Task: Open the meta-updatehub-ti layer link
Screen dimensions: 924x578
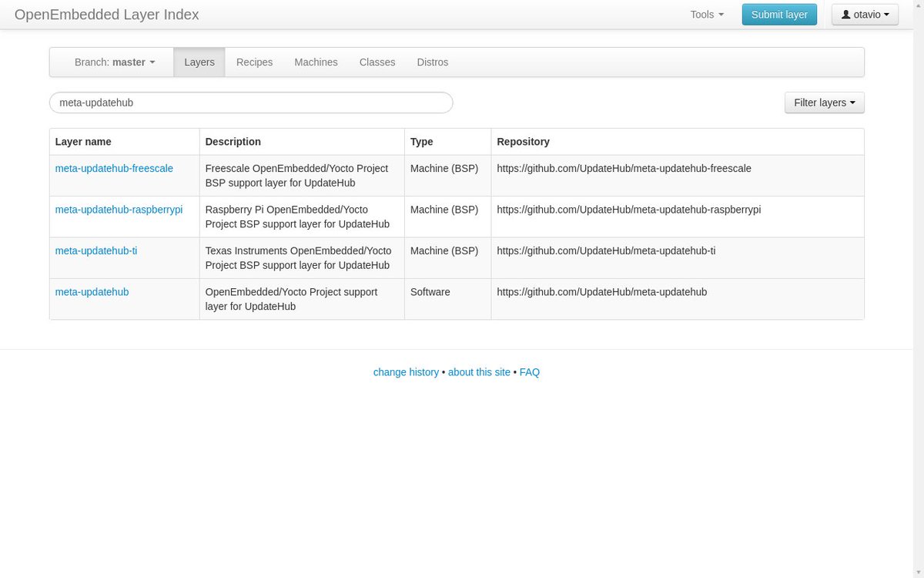Action: click(x=96, y=250)
